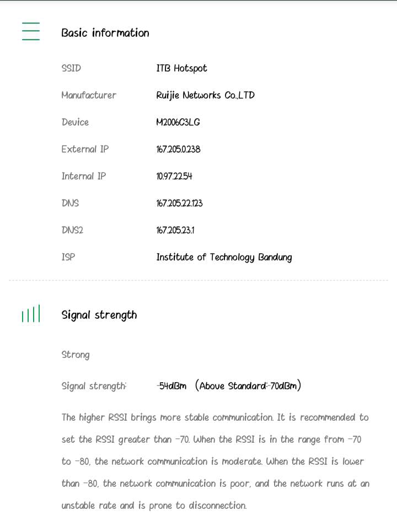Click the SSID label
Image resolution: width=397 pixels, height=532 pixels.
click(x=71, y=68)
